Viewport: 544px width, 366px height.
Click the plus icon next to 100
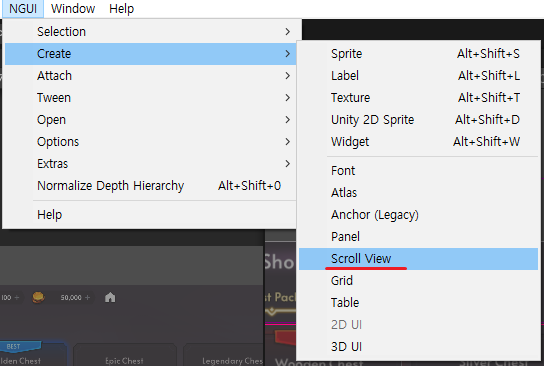(x=16, y=298)
